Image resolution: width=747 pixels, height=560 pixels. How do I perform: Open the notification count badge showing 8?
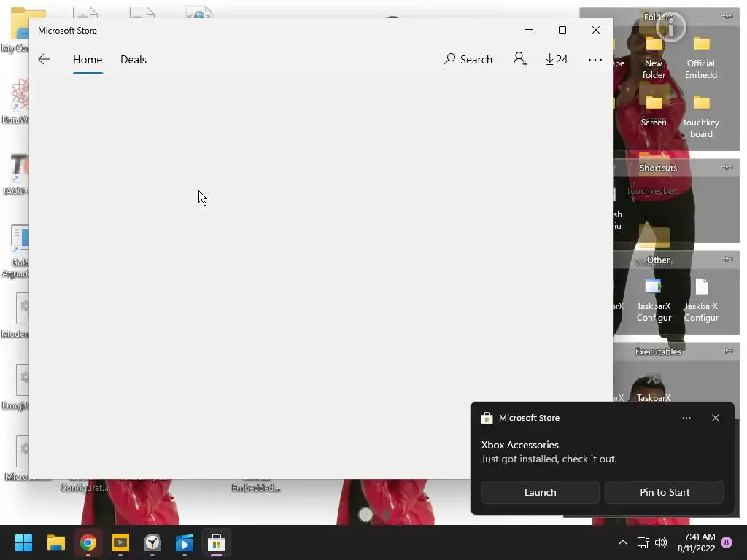[727, 542]
